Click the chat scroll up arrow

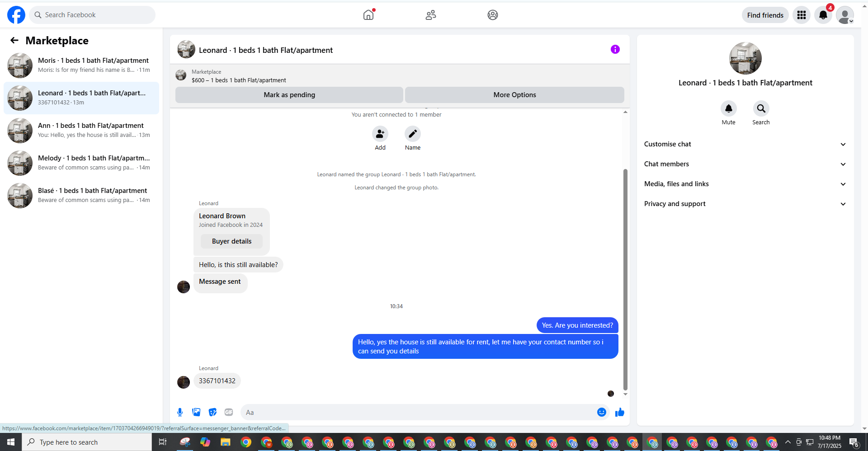(625, 112)
